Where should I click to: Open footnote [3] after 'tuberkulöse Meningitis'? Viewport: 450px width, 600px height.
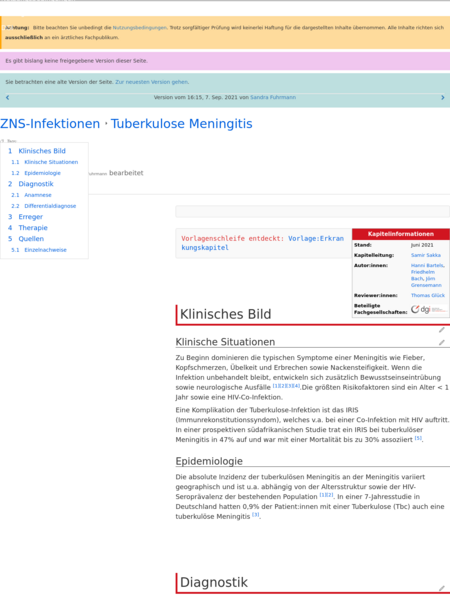[256, 515]
